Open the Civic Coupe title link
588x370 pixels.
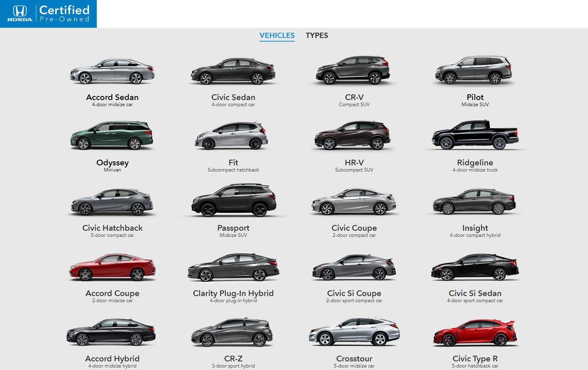coord(354,228)
